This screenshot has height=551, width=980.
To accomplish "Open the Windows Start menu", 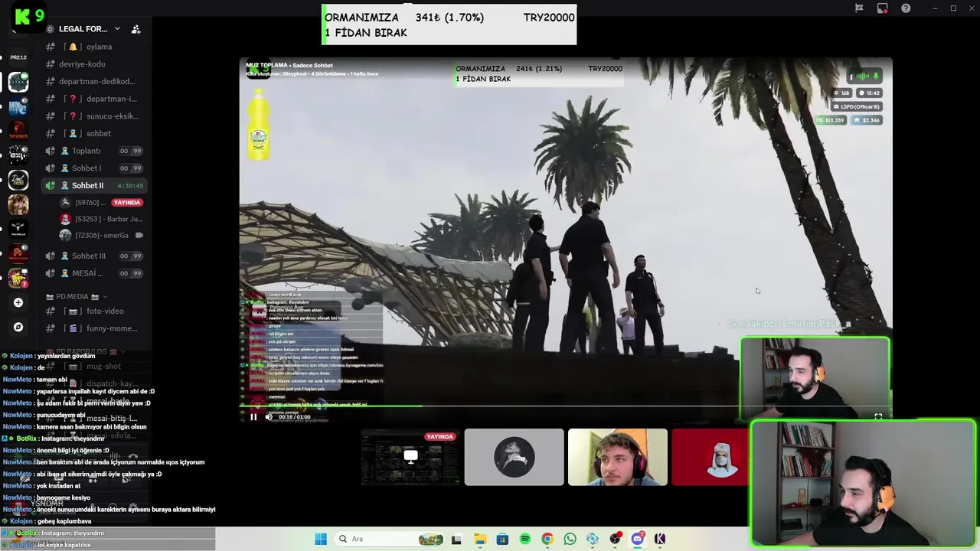I will [x=321, y=539].
